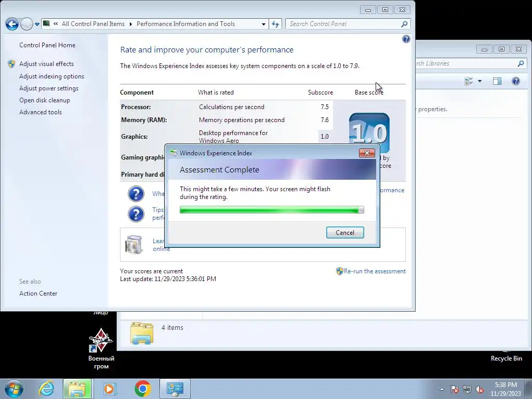The image size is (532, 399).
Task: Click the assessment progress bar
Action: click(x=272, y=210)
